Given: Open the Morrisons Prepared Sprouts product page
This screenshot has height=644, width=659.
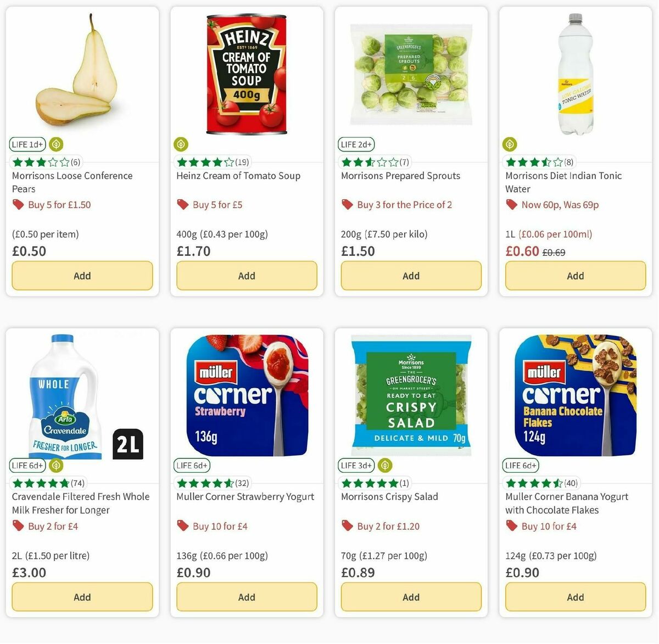Looking at the screenshot, I should 400,176.
